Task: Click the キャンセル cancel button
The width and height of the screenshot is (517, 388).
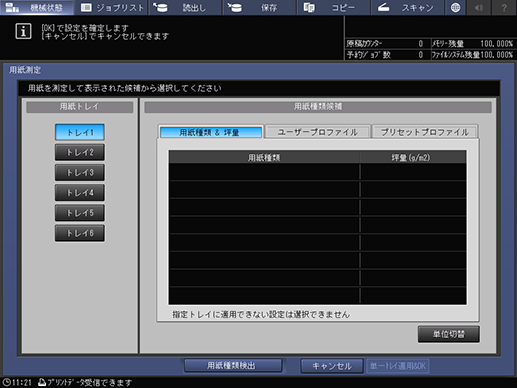Action: click(332, 366)
